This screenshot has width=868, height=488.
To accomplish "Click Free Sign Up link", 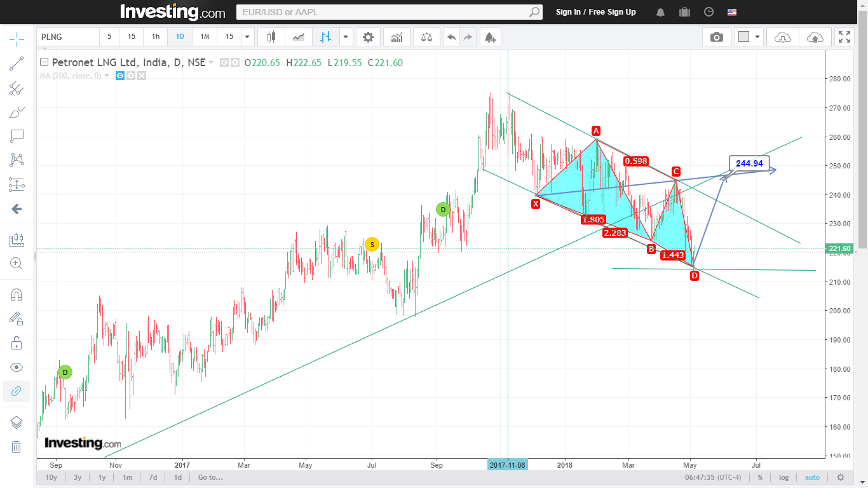I will click(613, 12).
